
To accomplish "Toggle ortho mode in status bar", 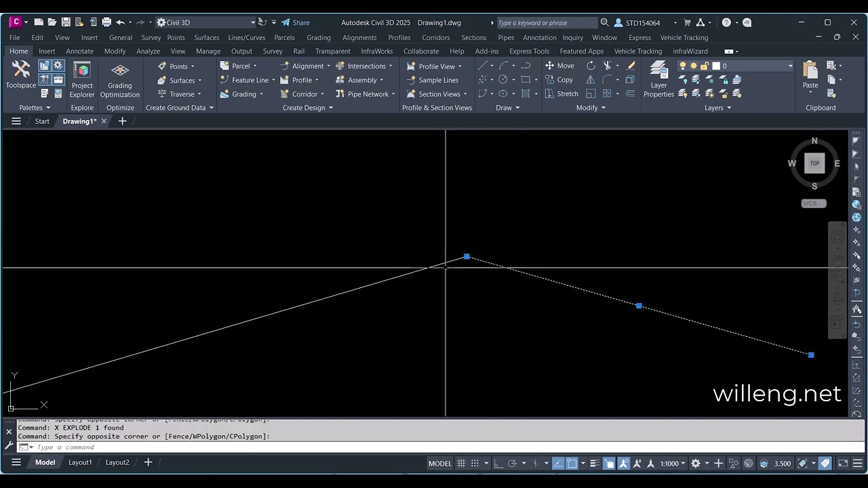I will tap(498, 464).
